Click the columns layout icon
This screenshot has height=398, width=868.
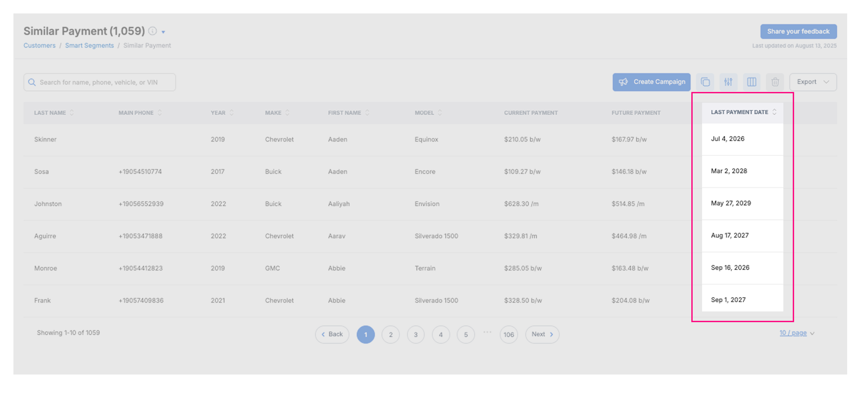click(751, 82)
